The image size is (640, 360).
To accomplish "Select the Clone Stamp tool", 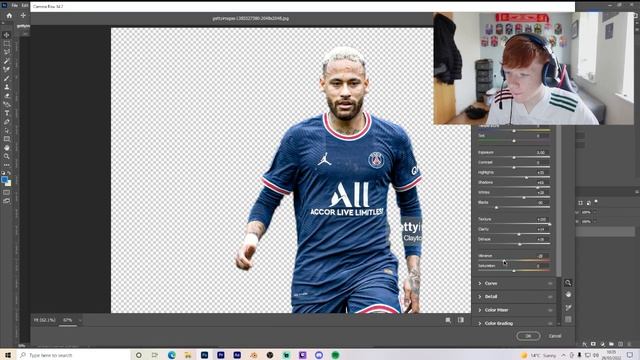I will (x=7, y=87).
